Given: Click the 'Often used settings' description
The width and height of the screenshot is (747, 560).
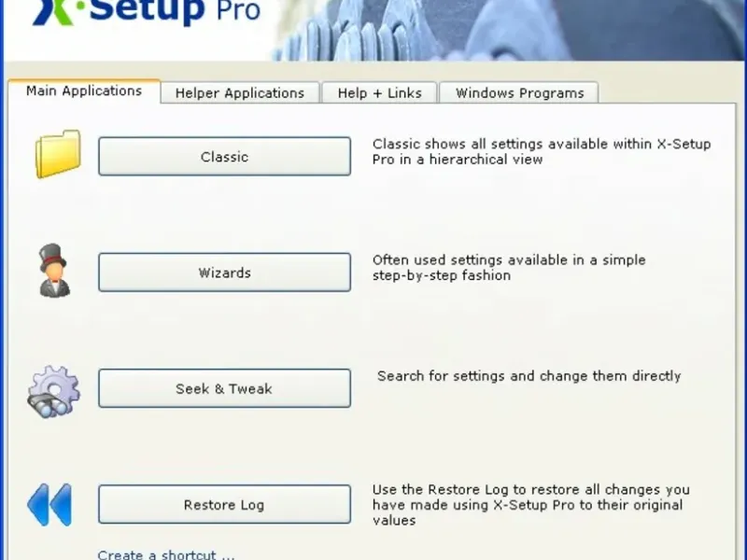Looking at the screenshot, I should click(x=509, y=268).
